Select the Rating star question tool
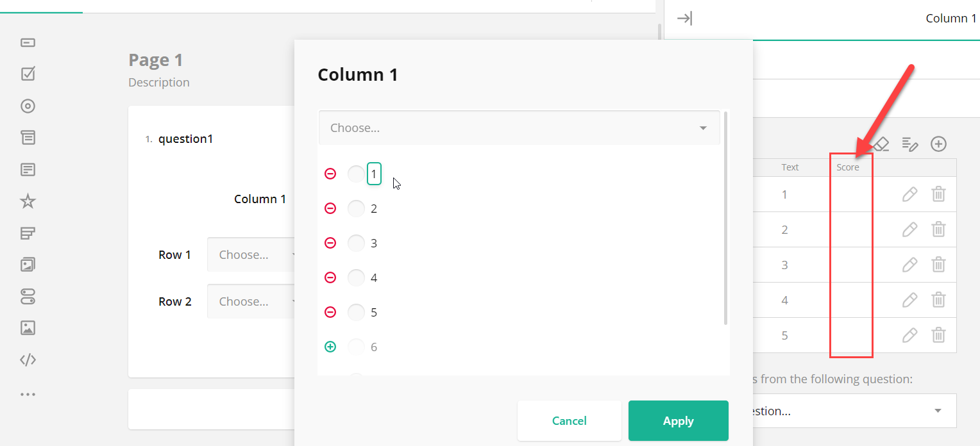Viewport: 980px width, 446px height. [28, 201]
